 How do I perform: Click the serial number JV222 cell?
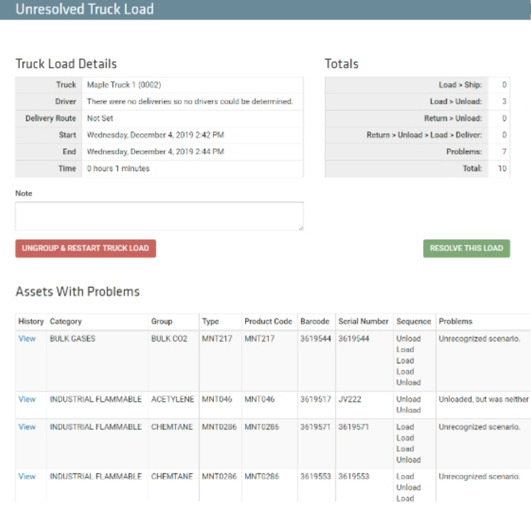tap(349, 399)
